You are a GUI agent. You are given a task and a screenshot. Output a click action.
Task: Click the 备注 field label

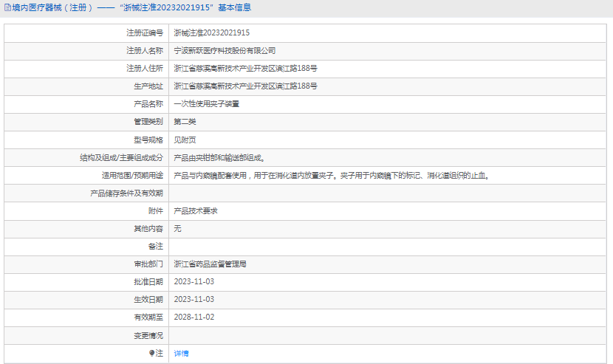(x=156, y=247)
